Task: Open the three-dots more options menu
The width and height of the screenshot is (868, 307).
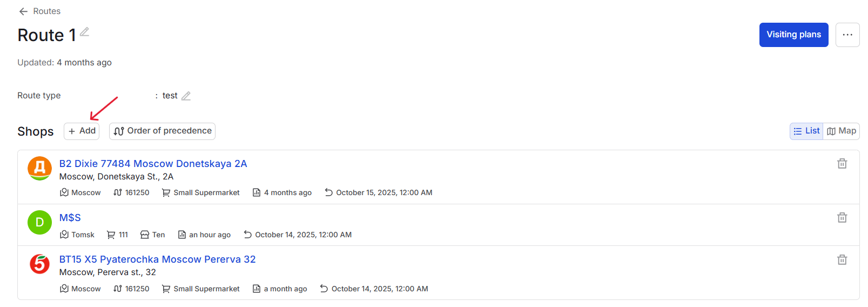Action: point(847,35)
